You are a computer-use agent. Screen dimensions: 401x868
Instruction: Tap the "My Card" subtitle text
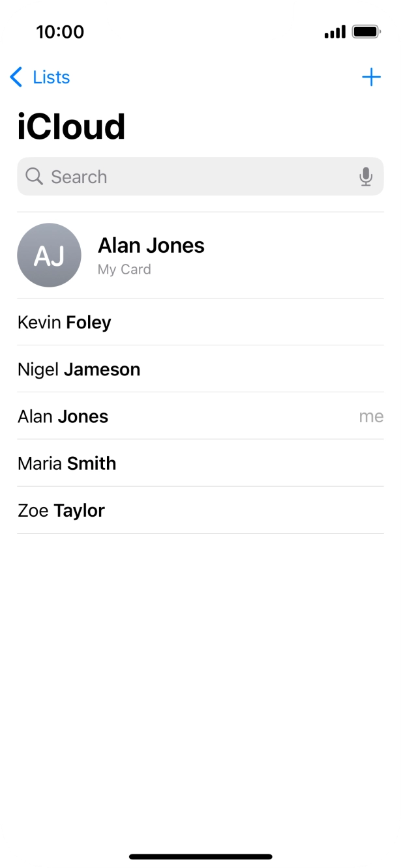(x=124, y=269)
